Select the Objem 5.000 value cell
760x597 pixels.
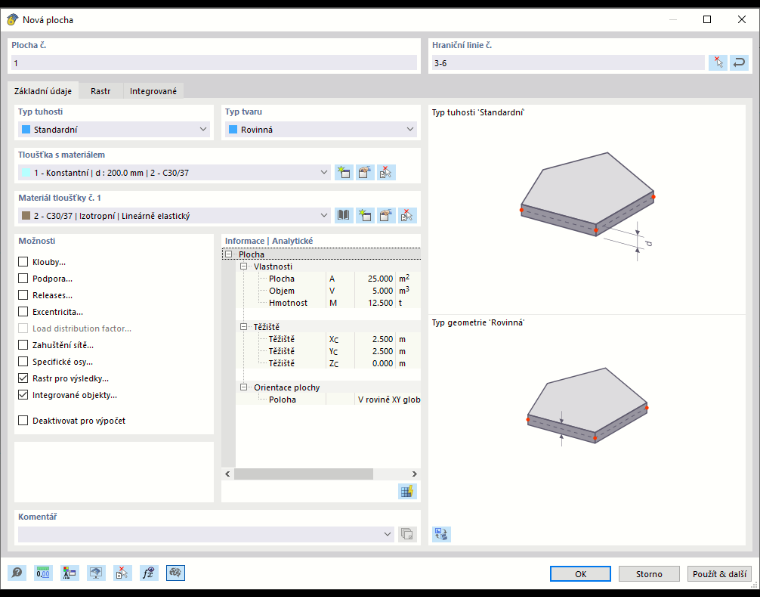tap(375, 291)
